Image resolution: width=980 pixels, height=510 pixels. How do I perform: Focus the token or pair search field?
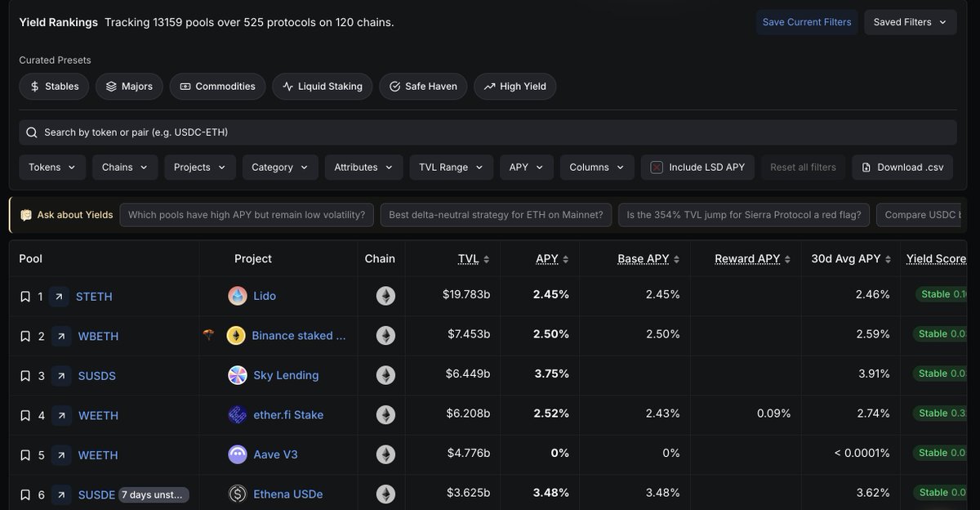click(x=490, y=132)
